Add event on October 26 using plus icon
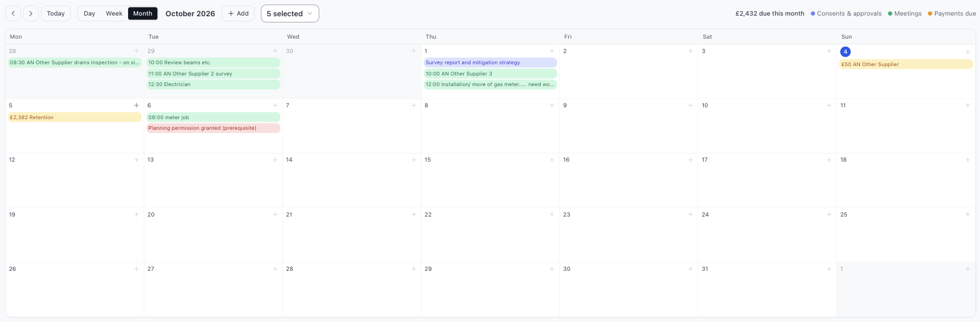 click(x=136, y=269)
